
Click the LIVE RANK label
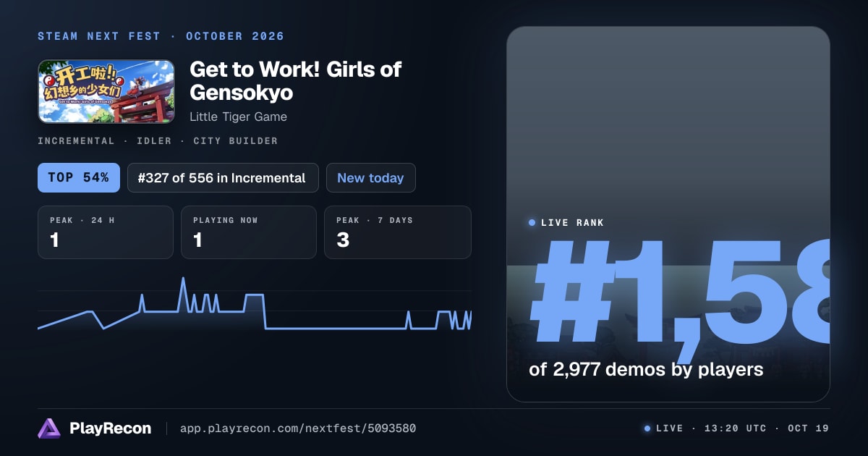coord(572,223)
